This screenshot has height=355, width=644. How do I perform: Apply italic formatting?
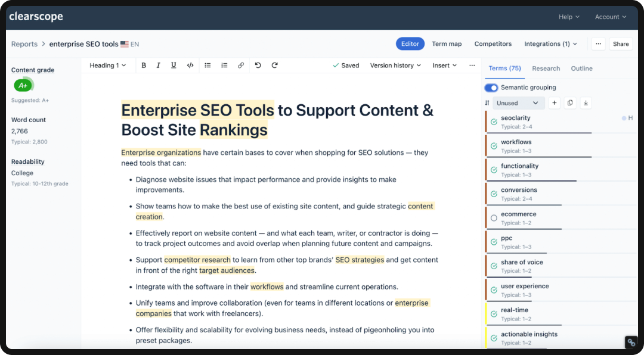coord(159,65)
